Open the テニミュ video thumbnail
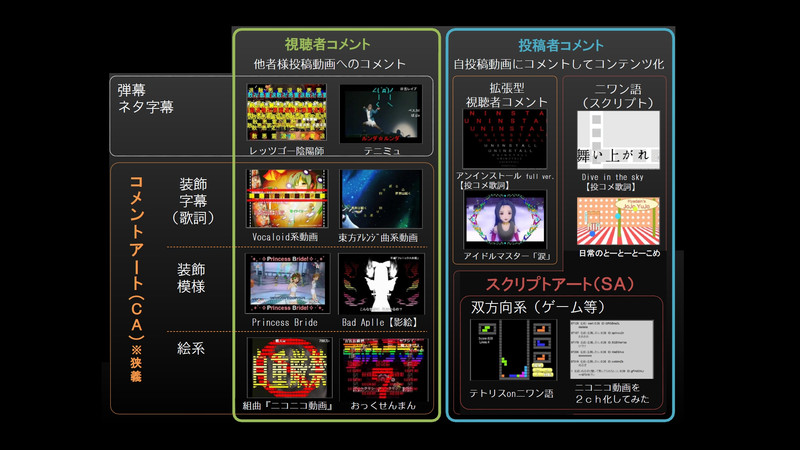This screenshot has height=450, width=800. 381,113
